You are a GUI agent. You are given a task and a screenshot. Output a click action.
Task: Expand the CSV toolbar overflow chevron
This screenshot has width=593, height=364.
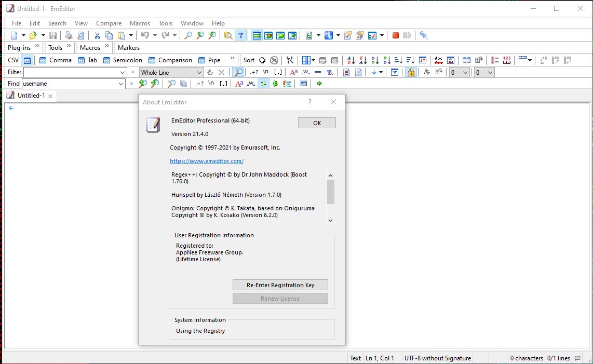coord(233,58)
